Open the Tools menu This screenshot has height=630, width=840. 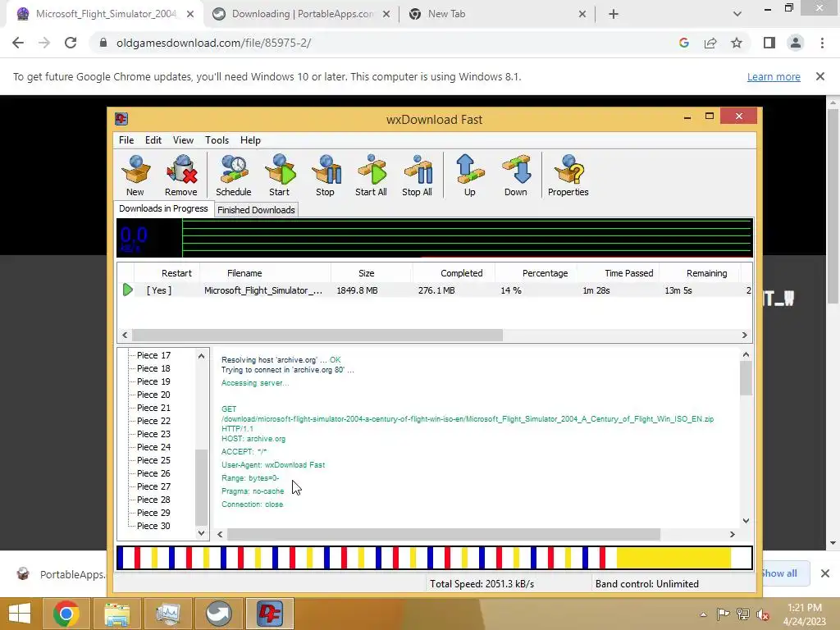[x=217, y=139]
